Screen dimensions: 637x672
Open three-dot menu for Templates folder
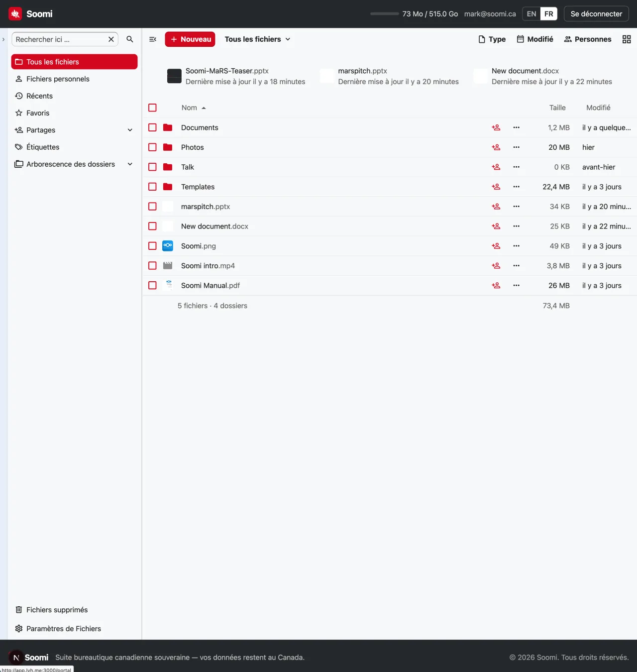(x=517, y=187)
